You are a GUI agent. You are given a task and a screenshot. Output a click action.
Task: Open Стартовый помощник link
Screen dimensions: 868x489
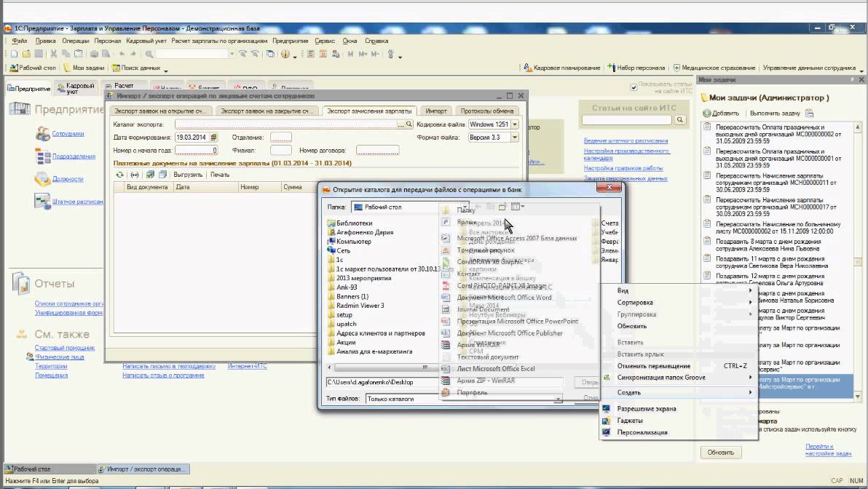click(65, 348)
